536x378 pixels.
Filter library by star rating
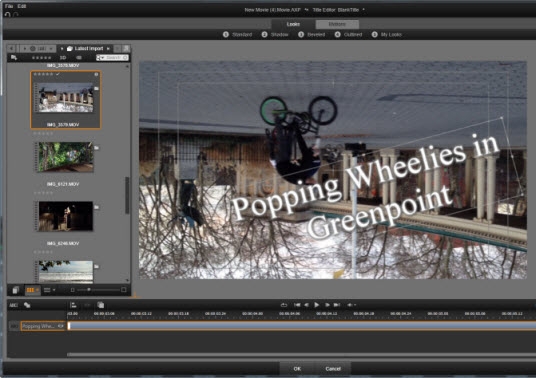(x=41, y=58)
